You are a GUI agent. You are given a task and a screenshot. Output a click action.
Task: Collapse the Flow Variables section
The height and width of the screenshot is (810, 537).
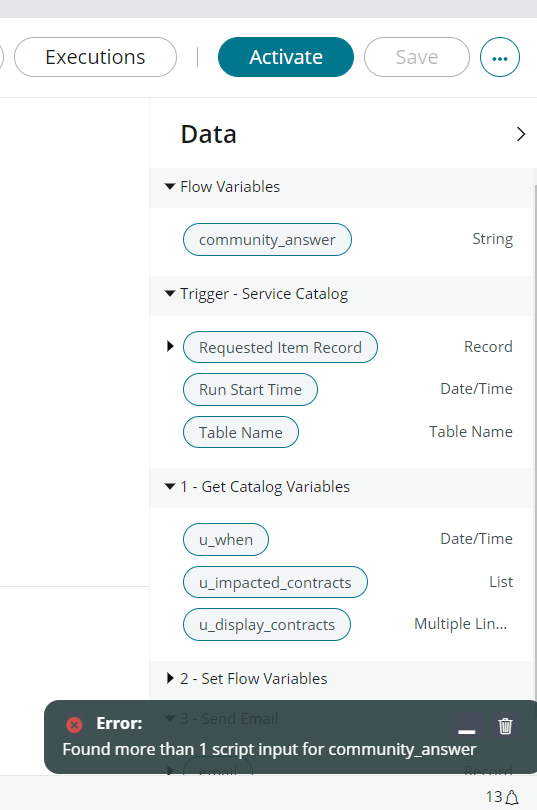170,186
